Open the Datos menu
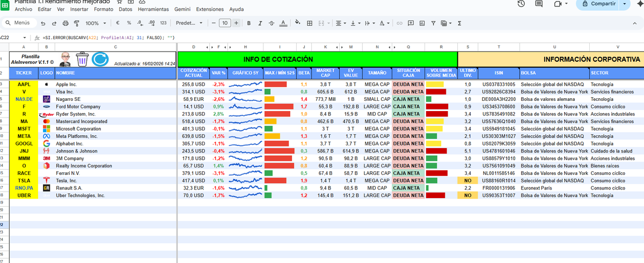 (126, 10)
